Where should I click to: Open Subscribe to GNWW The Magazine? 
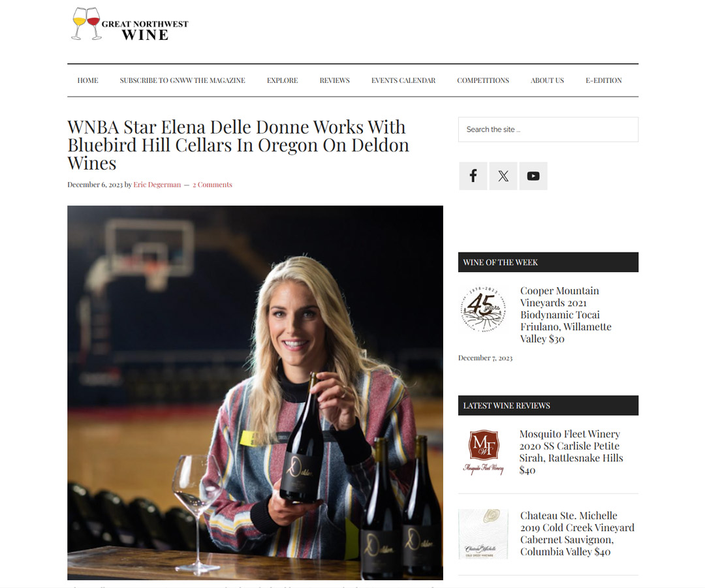coord(183,80)
